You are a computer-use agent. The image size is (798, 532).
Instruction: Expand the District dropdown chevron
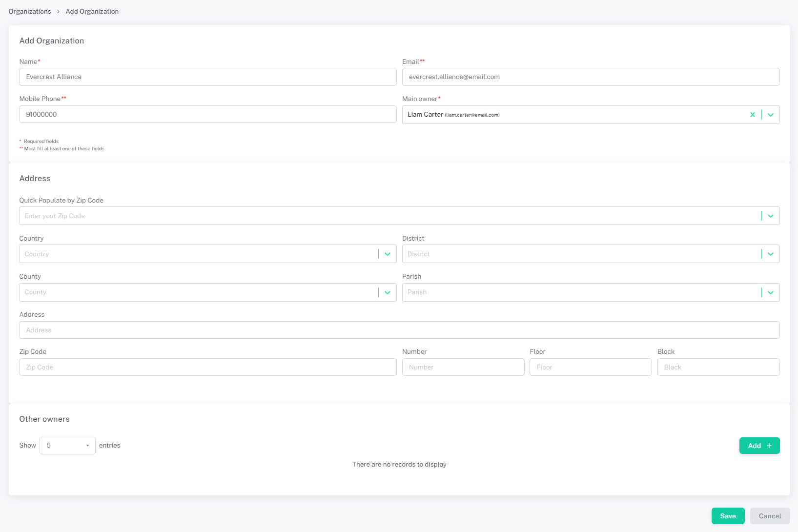771,254
